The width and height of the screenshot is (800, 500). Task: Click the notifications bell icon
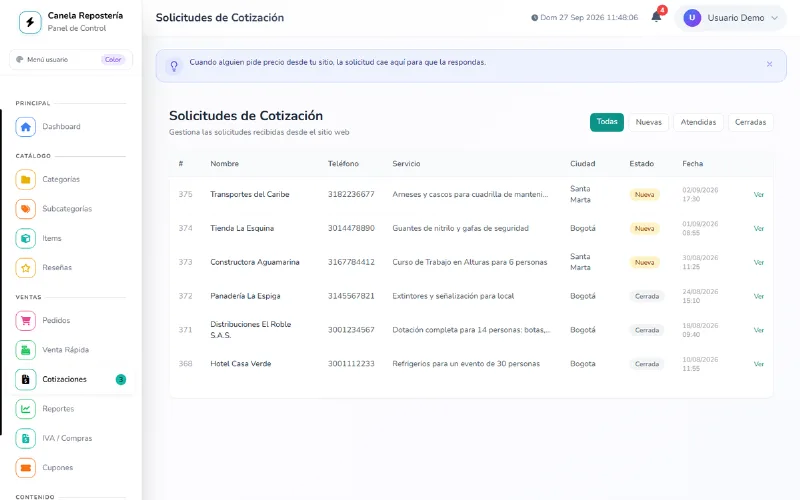point(656,17)
